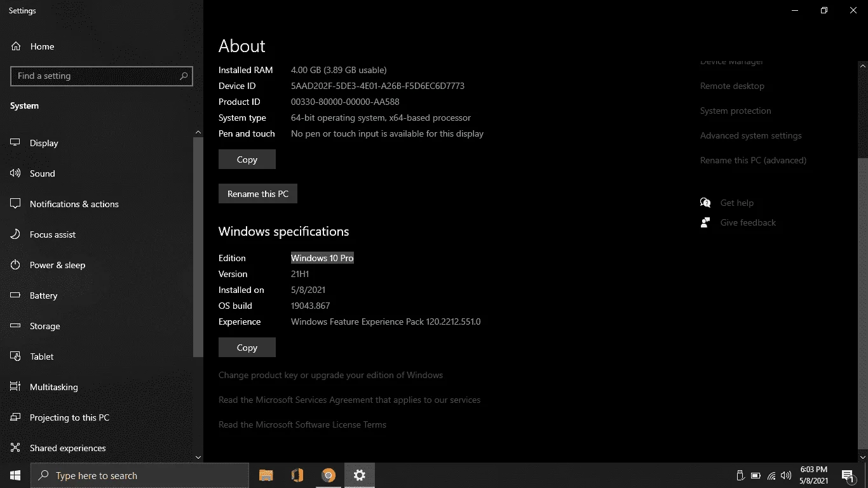Click the volume icon in system tray
Viewport: 868px width, 488px height.
(787, 475)
